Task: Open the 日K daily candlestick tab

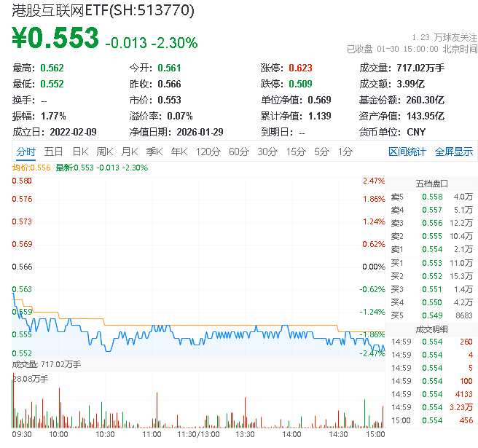Action: 80,152
